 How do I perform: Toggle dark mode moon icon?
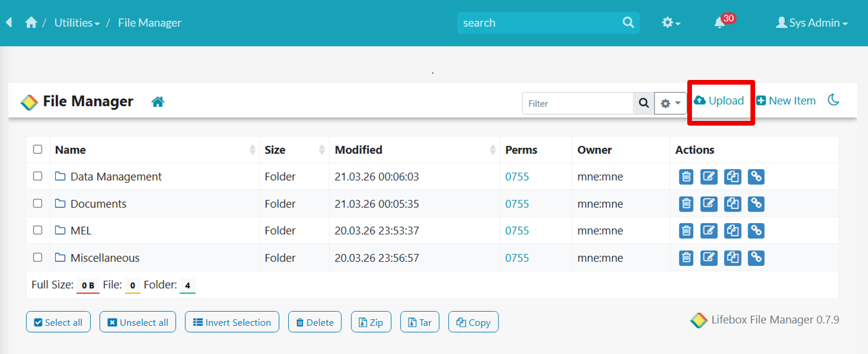(x=834, y=100)
